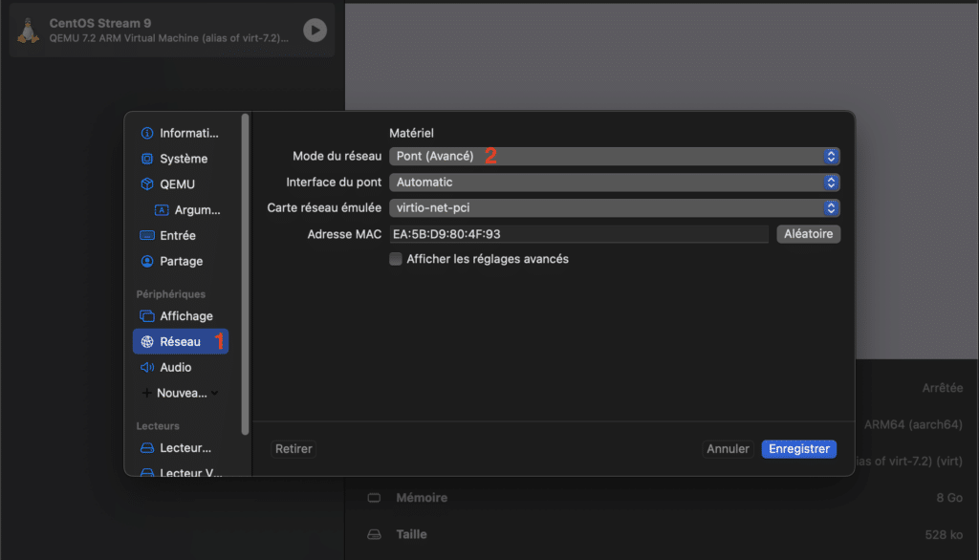This screenshot has height=560, width=979.
Task: Click the Arrêtée status text
Action: pos(942,388)
